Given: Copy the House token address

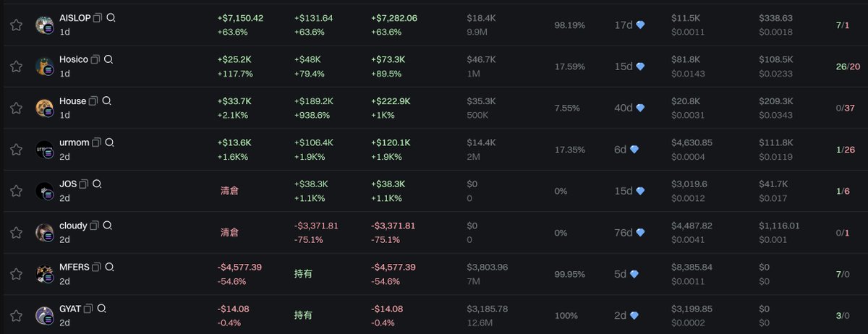Looking at the screenshot, I should (x=93, y=101).
